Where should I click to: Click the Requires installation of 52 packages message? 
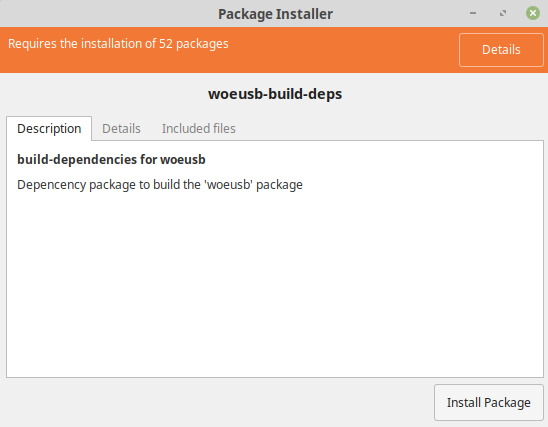tap(118, 44)
